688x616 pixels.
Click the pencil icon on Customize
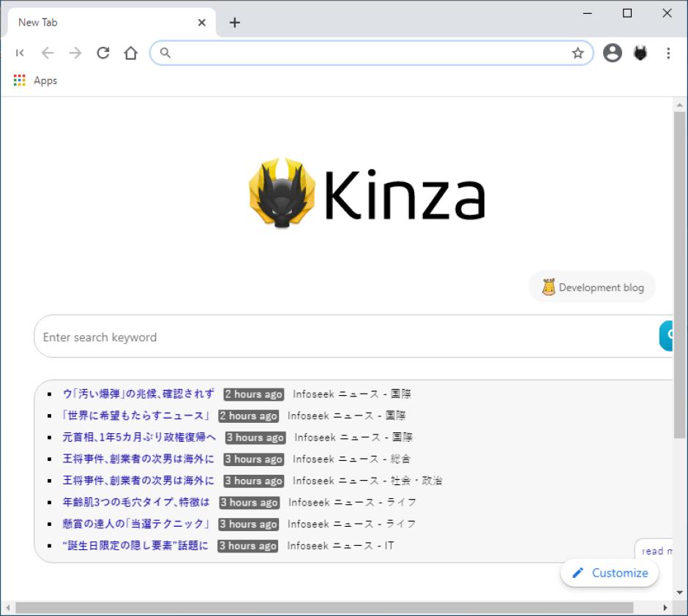(578, 573)
